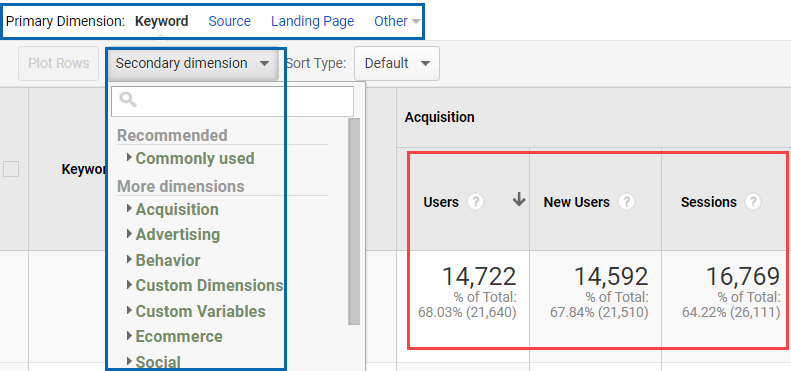This screenshot has height=371, width=791.
Task: Click the Acquisition column group header
Action: point(439,117)
